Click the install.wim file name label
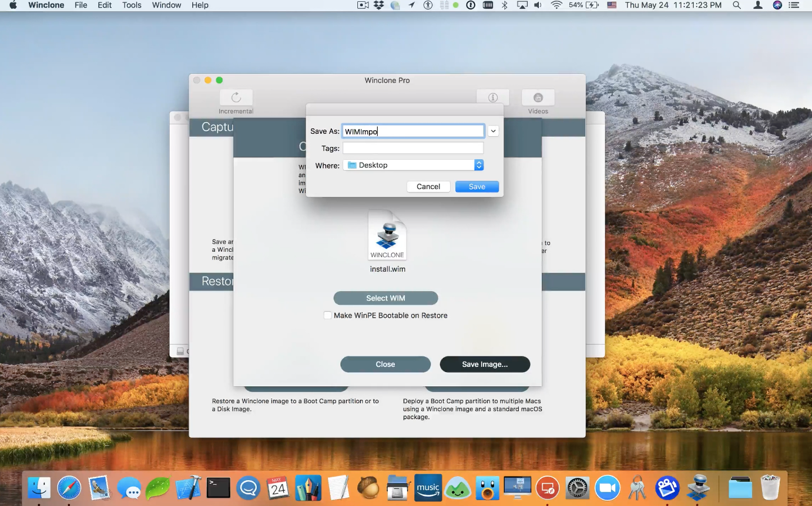812x506 pixels. (387, 269)
